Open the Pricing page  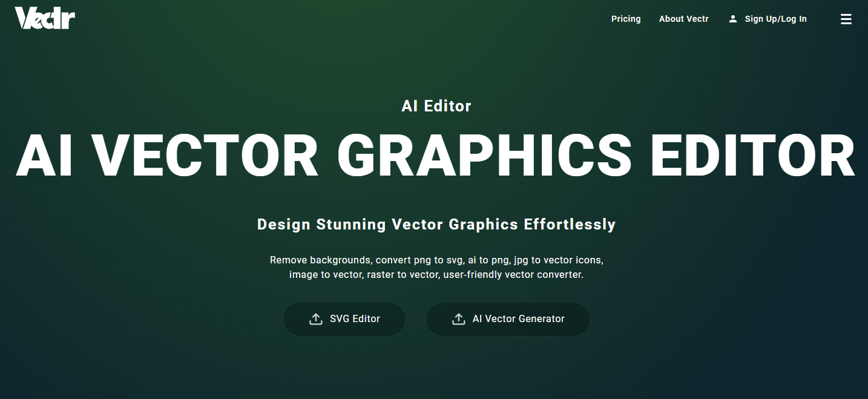tap(626, 19)
